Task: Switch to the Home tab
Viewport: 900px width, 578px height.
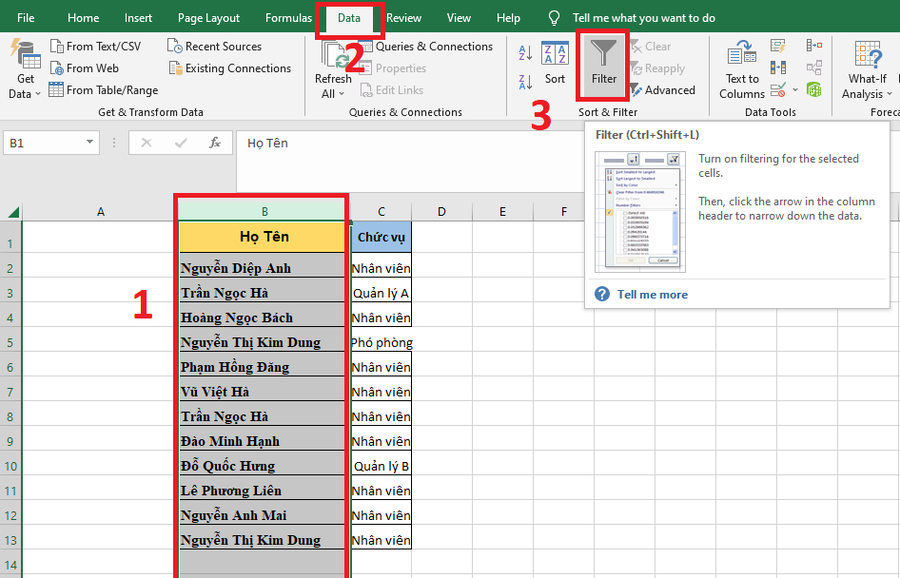Action: tap(83, 18)
